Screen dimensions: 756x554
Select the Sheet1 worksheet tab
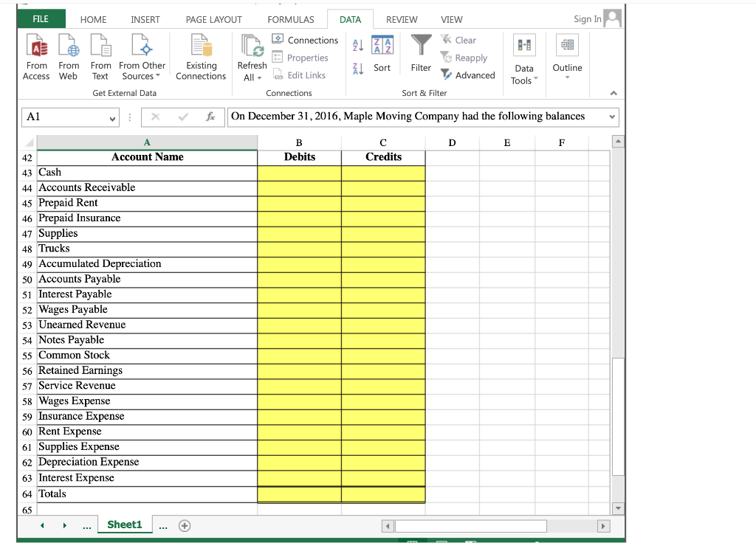(x=124, y=524)
